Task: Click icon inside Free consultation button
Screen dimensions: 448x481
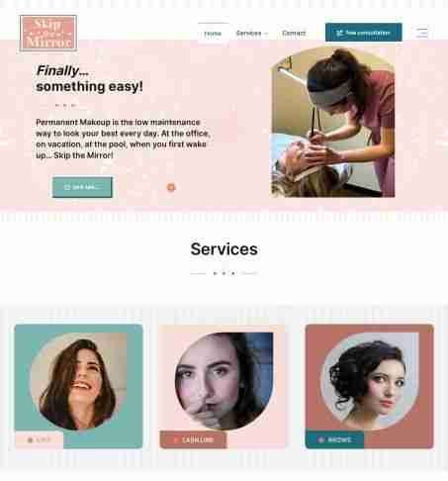Action: [339, 33]
